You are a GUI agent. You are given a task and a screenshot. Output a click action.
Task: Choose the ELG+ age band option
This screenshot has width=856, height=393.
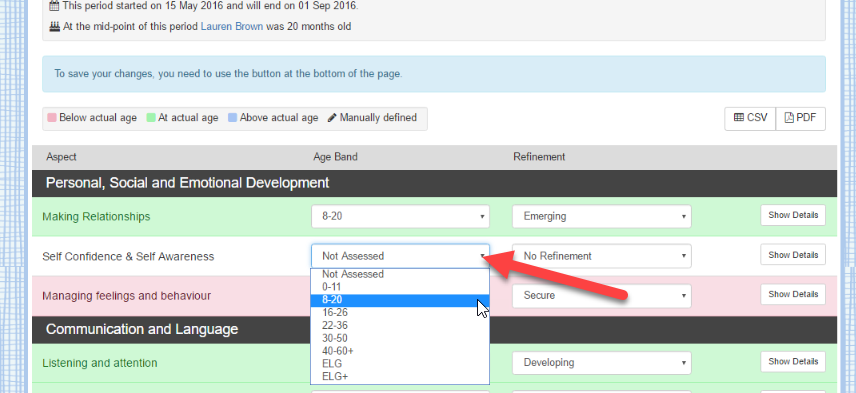(x=400, y=376)
